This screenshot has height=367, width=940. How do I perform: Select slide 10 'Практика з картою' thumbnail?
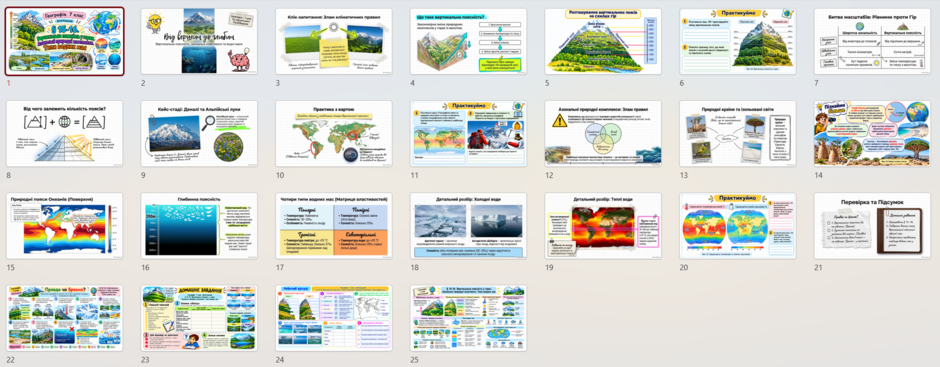[334, 134]
